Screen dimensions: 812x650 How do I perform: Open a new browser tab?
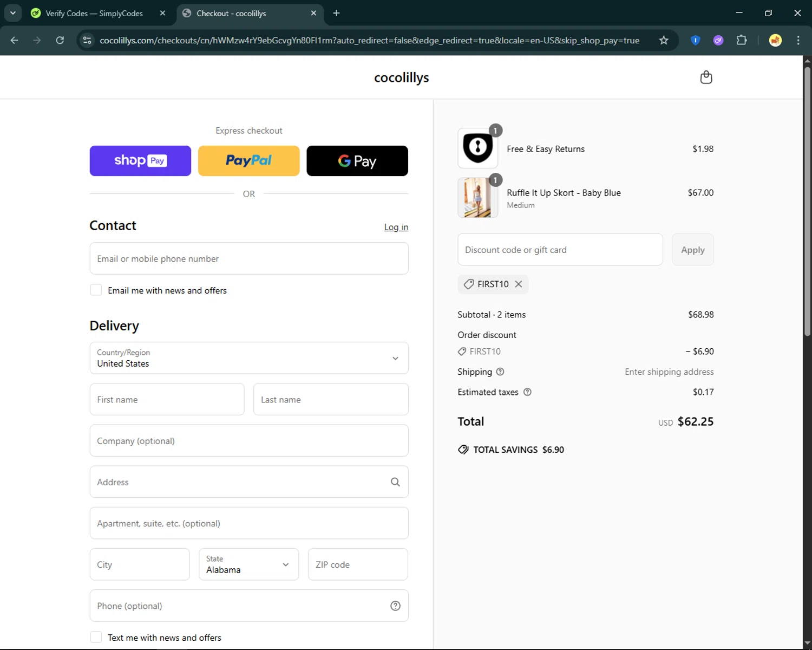pyautogui.click(x=337, y=13)
